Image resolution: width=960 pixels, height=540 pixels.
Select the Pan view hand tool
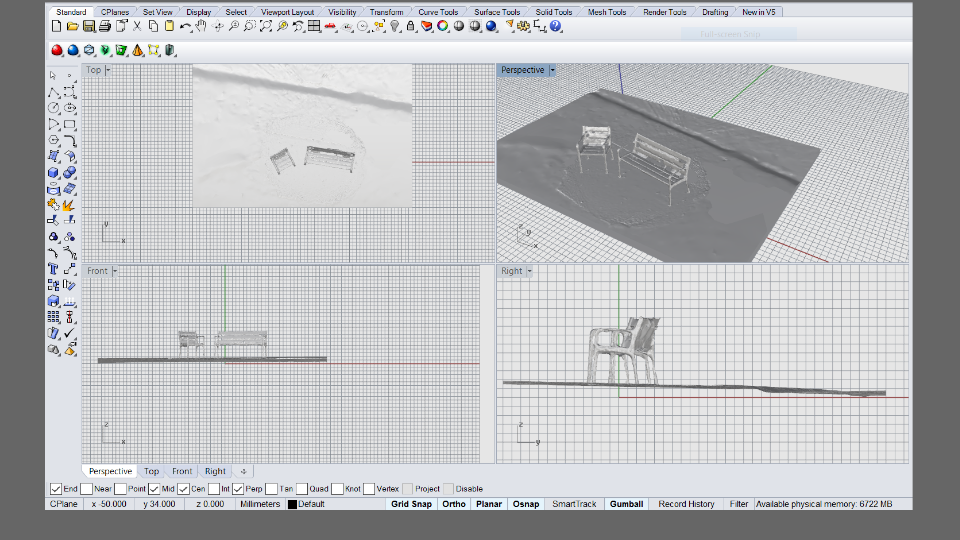pos(201,26)
